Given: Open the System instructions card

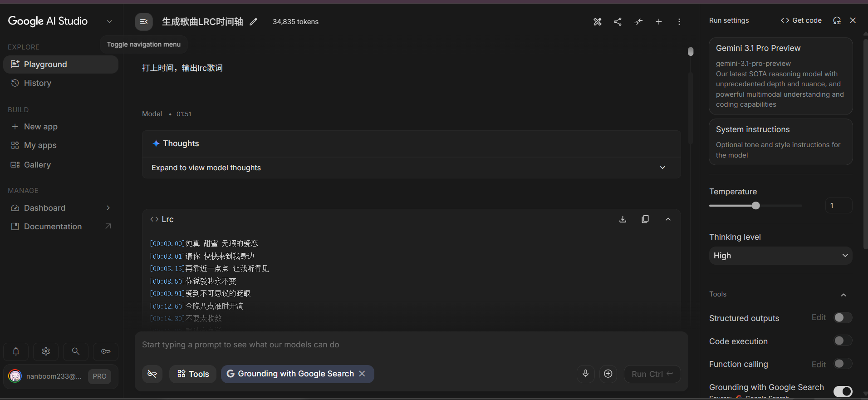Looking at the screenshot, I should [780, 142].
